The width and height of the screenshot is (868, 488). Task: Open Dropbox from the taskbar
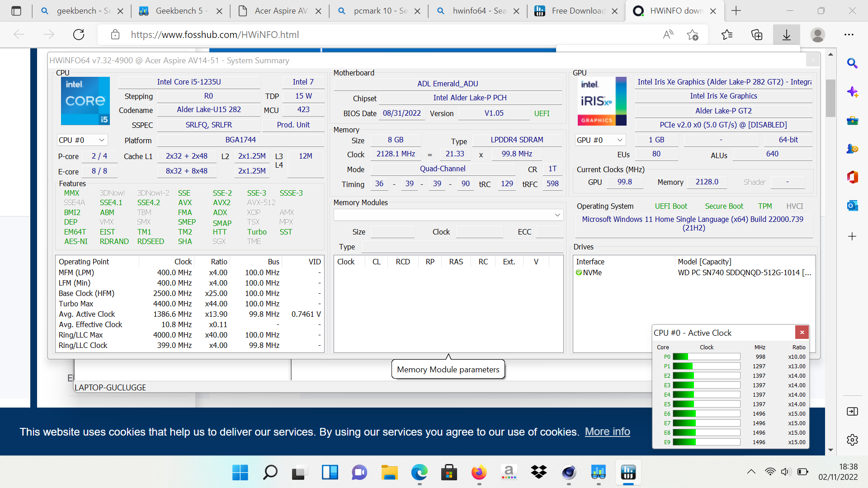pyautogui.click(x=538, y=473)
